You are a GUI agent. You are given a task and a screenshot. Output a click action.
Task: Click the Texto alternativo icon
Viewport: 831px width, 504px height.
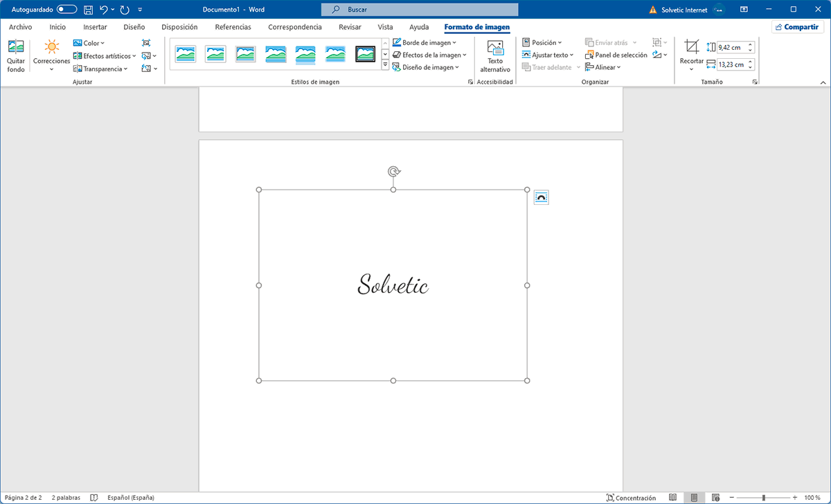click(x=495, y=48)
